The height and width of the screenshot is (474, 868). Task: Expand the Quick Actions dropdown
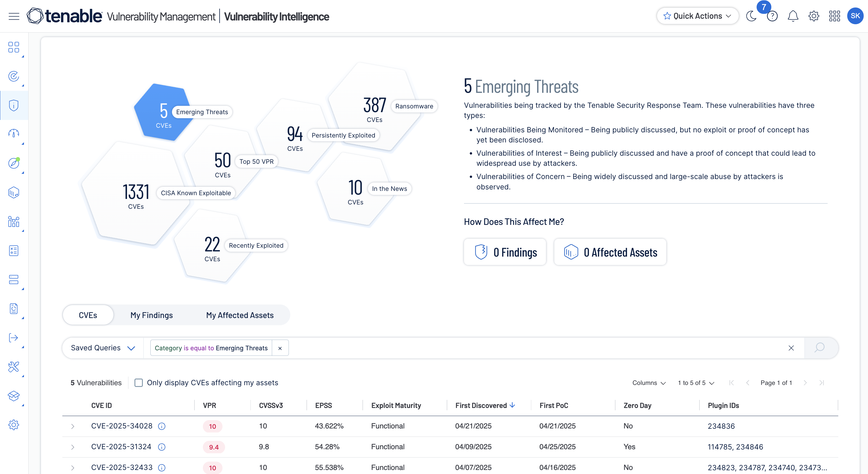[x=697, y=16]
